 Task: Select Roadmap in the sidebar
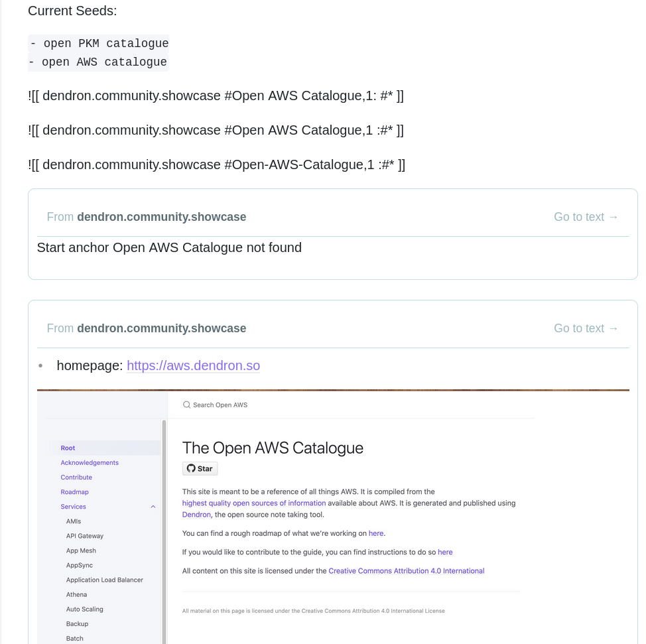pos(74,491)
